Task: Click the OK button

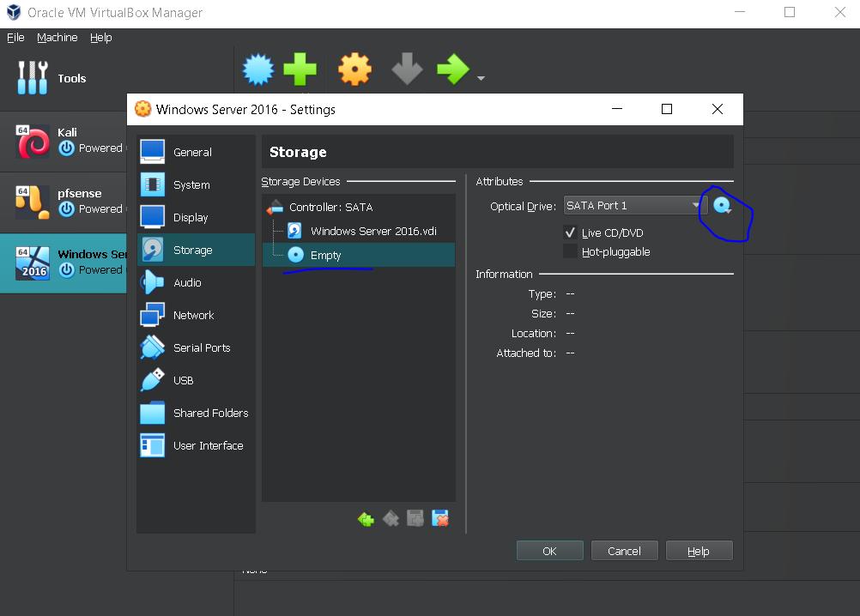Action: click(x=549, y=550)
